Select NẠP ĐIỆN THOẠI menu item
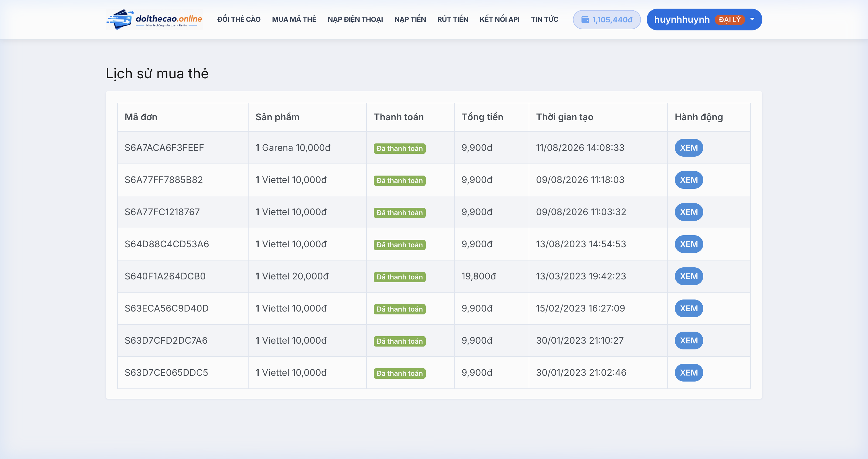Screen dimensions: 868x459 (355, 20)
